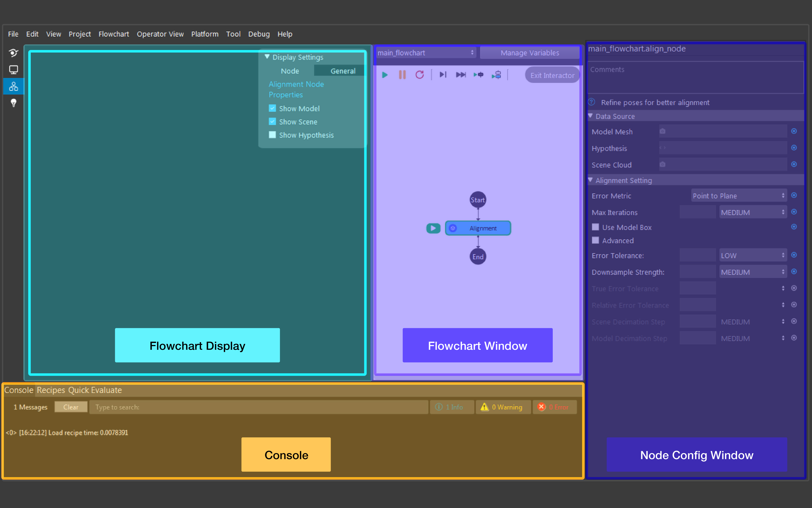Switch to the Recipes tab

(x=51, y=390)
